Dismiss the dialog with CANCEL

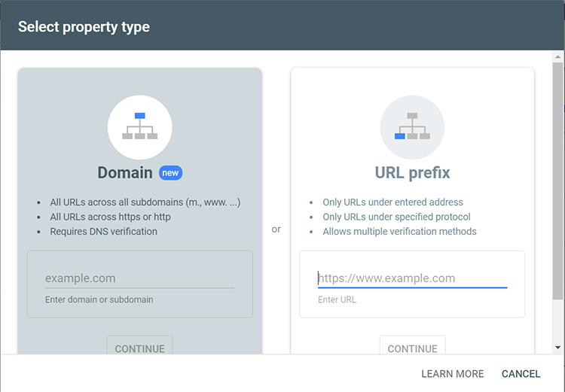click(521, 374)
